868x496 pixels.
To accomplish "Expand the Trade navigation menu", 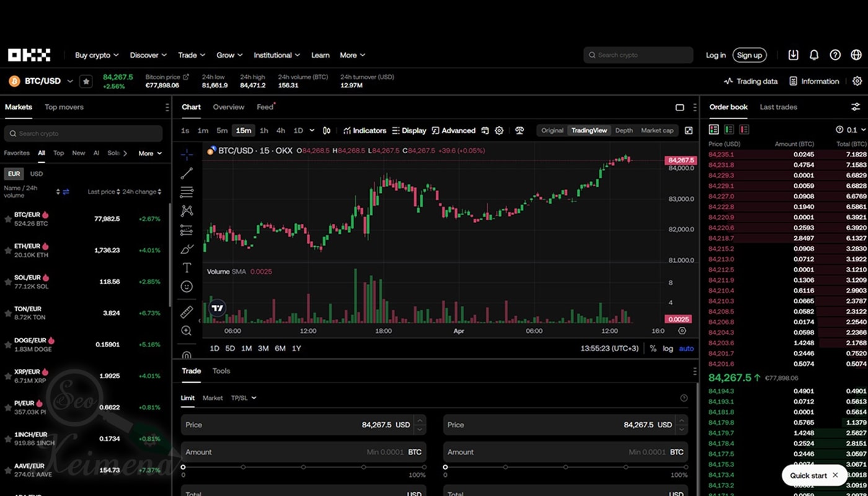I will [x=192, y=55].
